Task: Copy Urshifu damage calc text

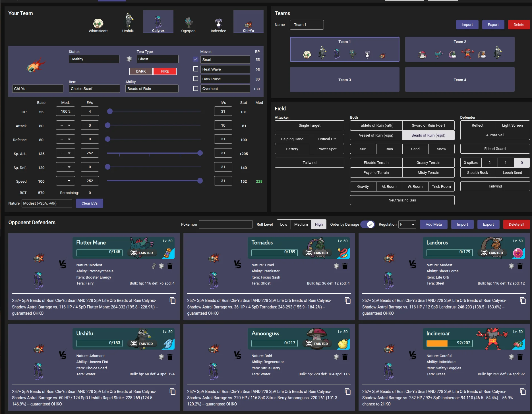Action: coord(173,392)
